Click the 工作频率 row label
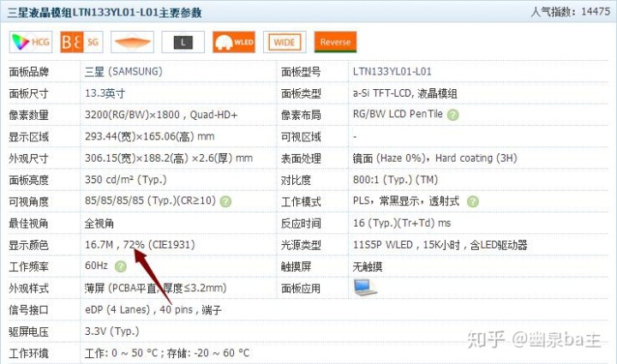 pyautogui.click(x=29, y=266)
